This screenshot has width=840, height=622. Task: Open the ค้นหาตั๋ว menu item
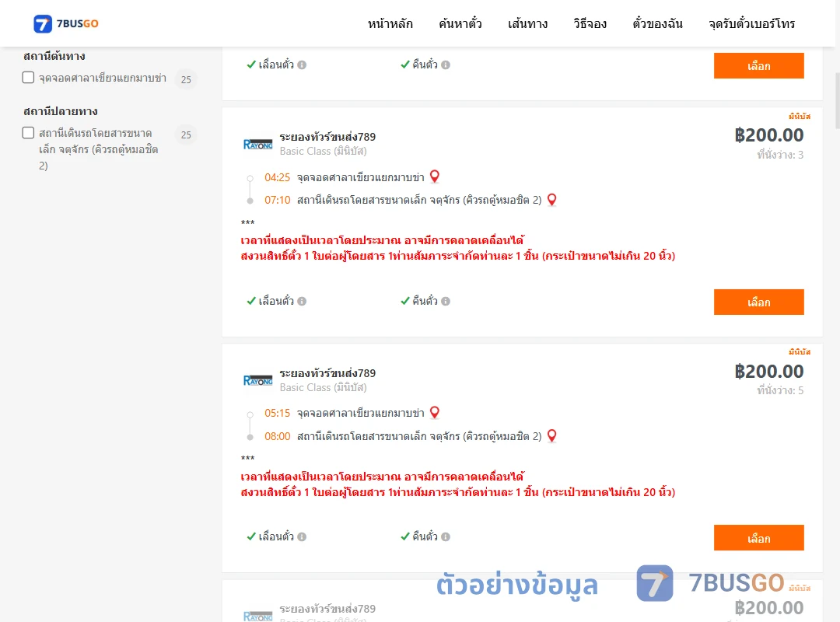460,23
